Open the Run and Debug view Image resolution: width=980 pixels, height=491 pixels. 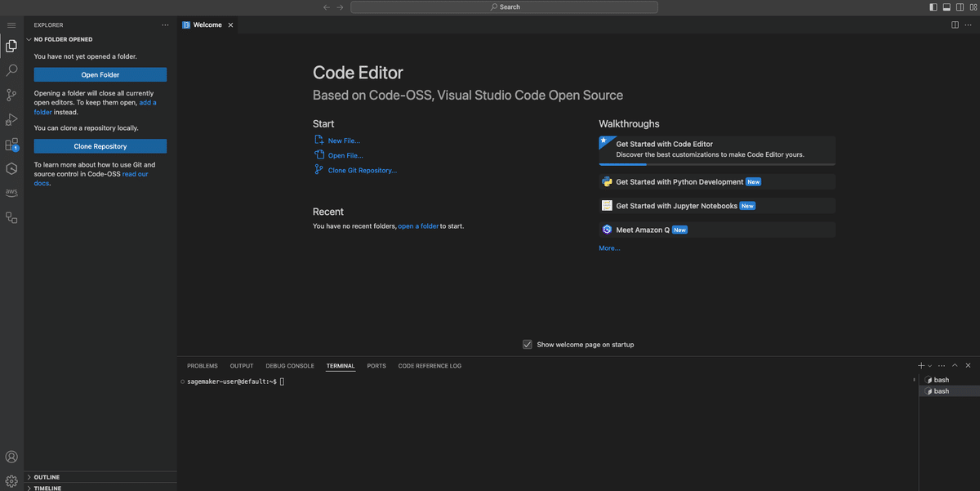(x=11, y=120)
